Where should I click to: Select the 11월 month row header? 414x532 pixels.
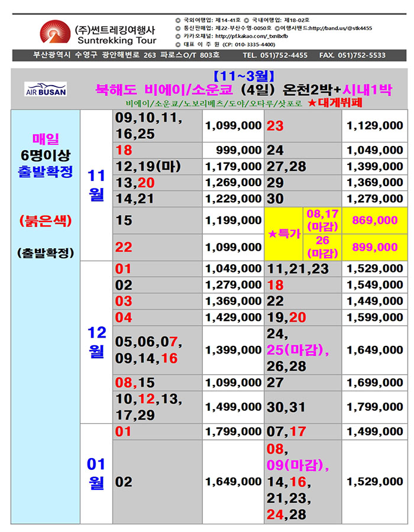(x=96, y=184)
